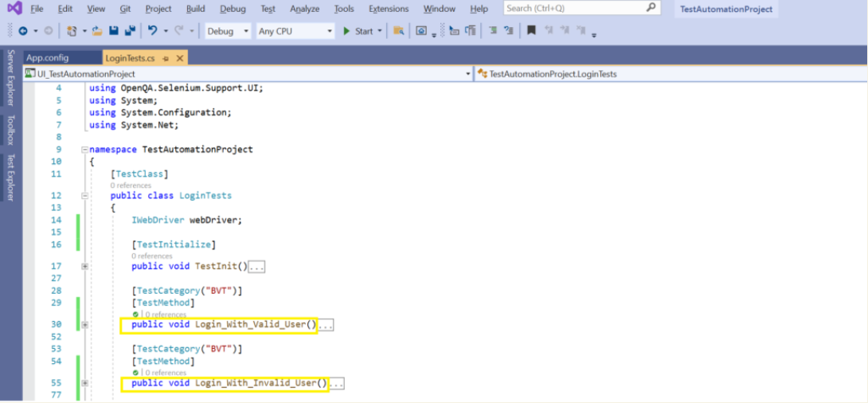
Task: Collapse the TestAutomationProject namespace block
Action: coord(84,150)
